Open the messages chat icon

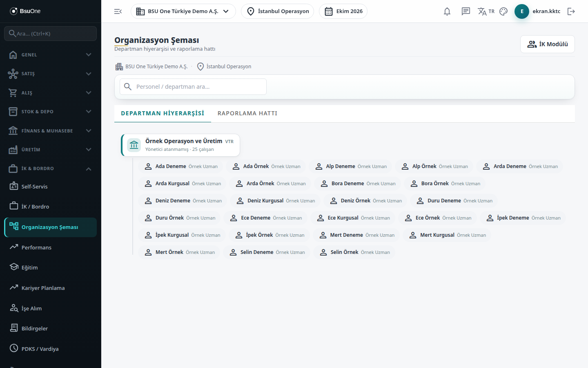point(466,11)
